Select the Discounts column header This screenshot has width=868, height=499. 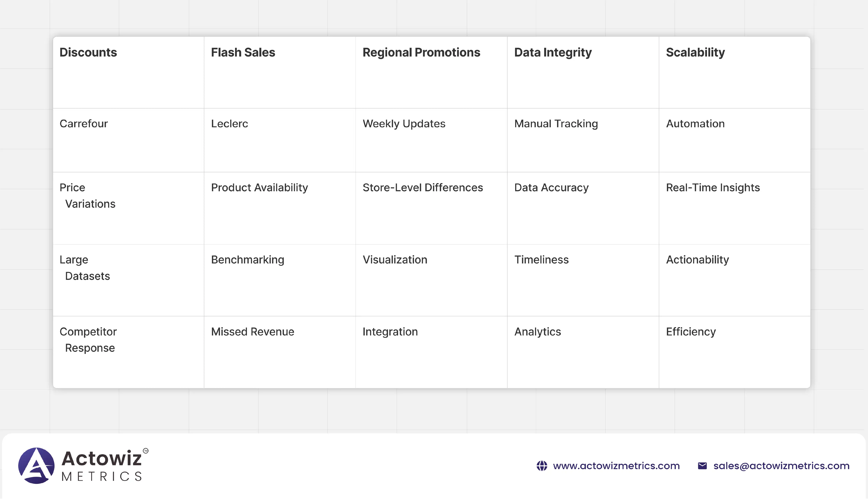click(x=88, y=53)
